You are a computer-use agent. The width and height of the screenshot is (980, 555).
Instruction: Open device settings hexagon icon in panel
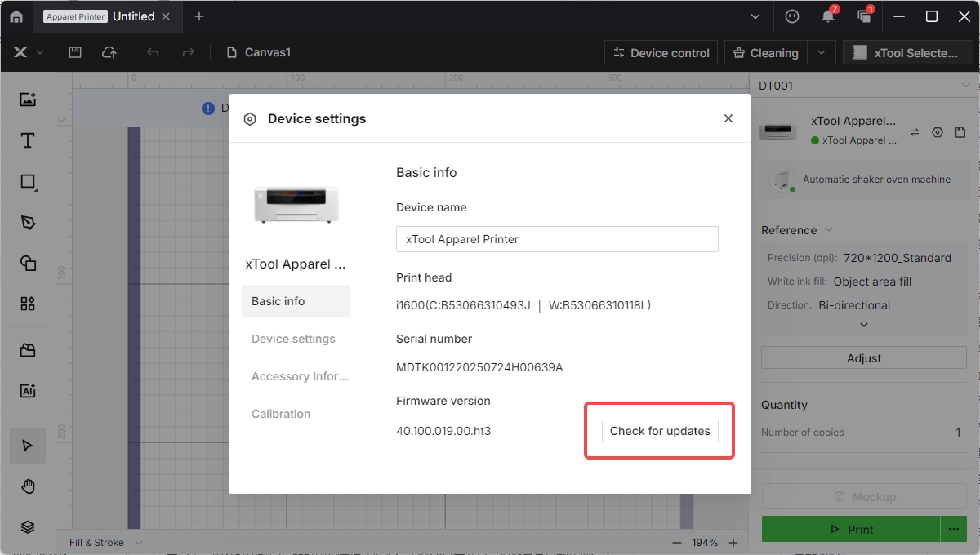tap(938, 132)
